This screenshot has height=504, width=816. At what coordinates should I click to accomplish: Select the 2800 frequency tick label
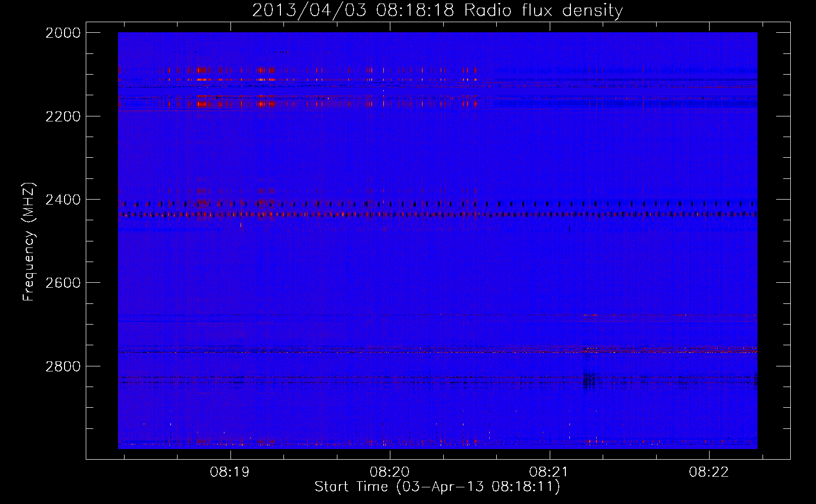63,366
